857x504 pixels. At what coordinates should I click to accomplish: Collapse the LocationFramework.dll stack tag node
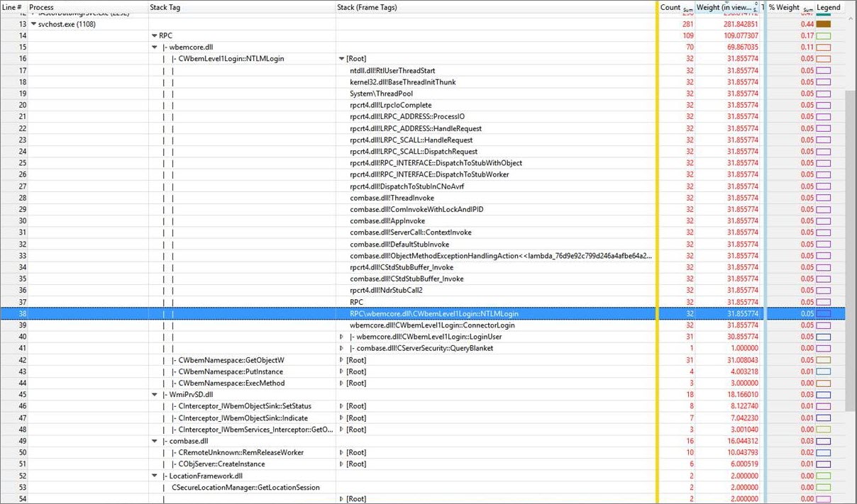coord(155,476)
